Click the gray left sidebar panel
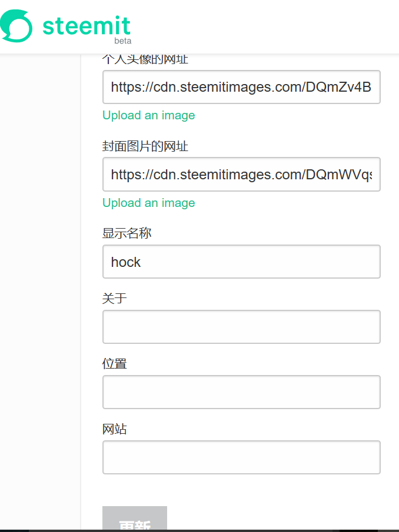 tap(39, 294)
